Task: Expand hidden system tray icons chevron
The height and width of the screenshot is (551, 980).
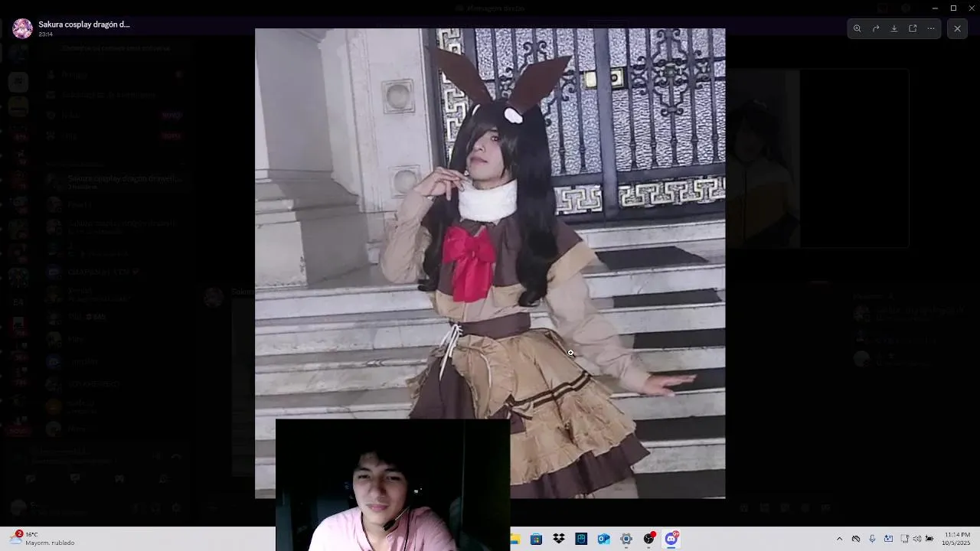Action: [x=839, y=539]
